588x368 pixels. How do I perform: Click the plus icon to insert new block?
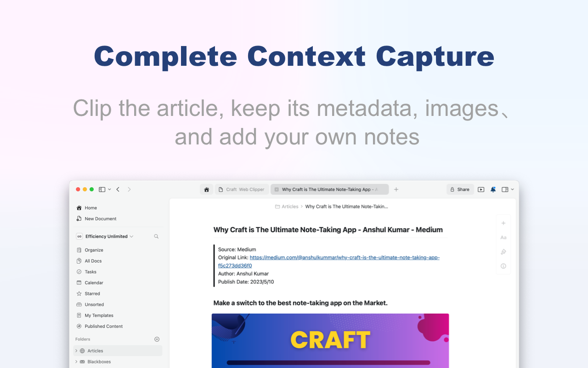coord(503,223)
